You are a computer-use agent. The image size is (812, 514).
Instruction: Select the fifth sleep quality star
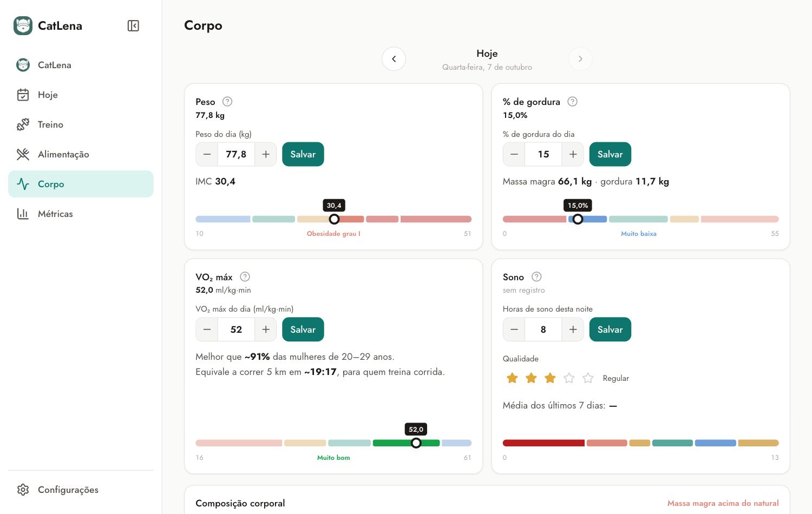[x=588, y=378]
